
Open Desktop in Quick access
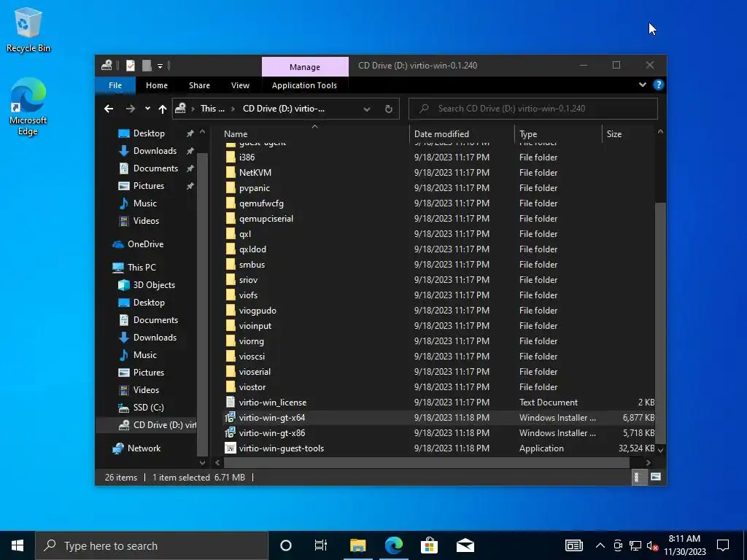149,133
